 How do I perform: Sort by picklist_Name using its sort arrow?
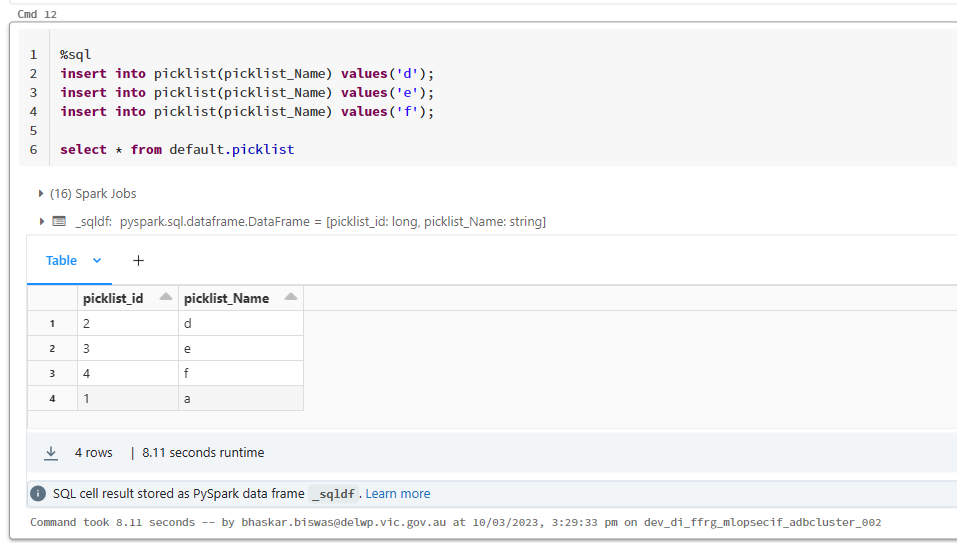click(x=290, y=298)
